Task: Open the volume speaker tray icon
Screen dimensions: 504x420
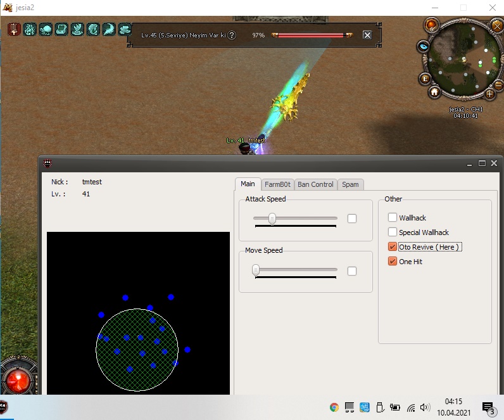Action: click(425, 407)
